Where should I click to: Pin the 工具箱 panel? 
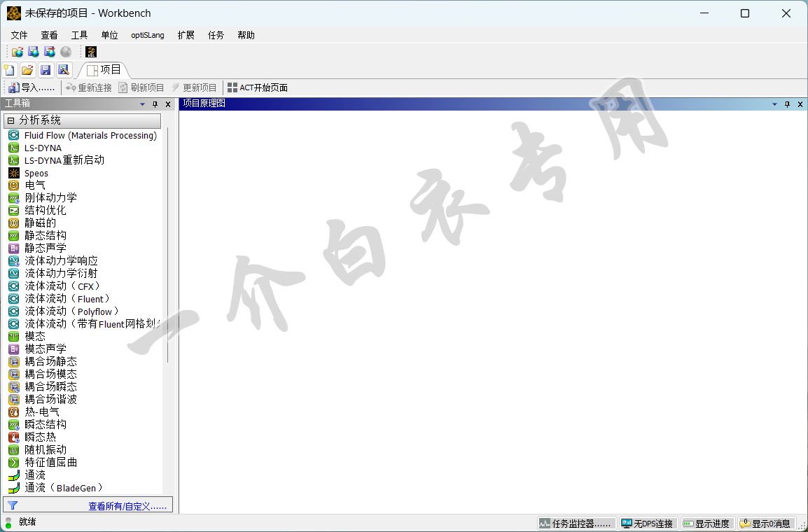155,104
